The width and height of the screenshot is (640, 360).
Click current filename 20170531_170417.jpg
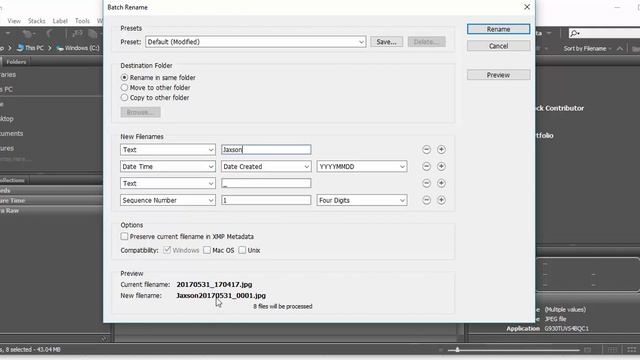click(214, 284)
